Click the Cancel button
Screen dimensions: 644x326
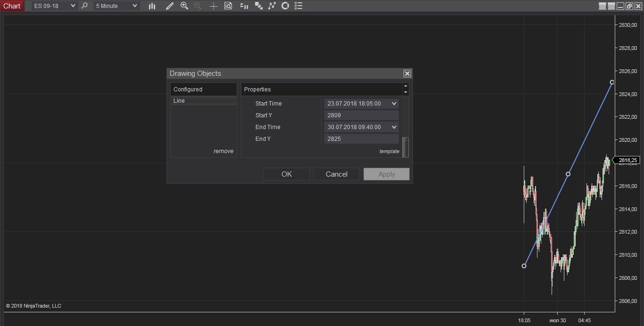(x=337, y=174)
